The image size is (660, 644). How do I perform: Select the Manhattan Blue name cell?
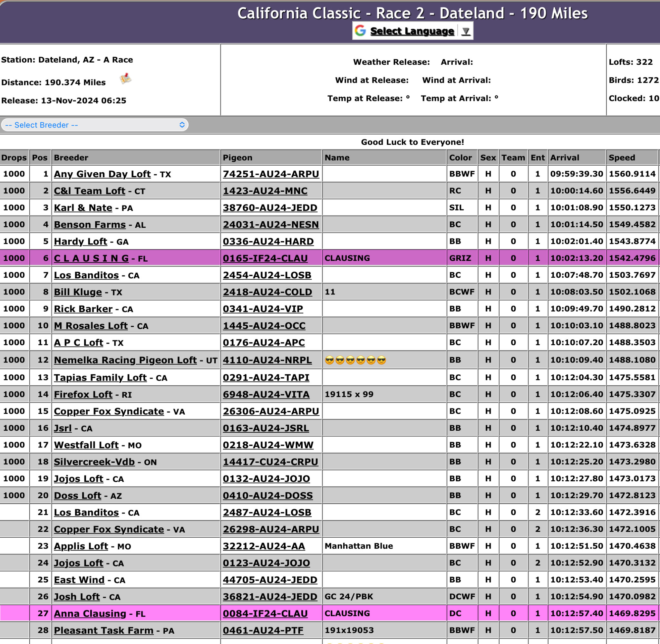(x=384, y=546)
